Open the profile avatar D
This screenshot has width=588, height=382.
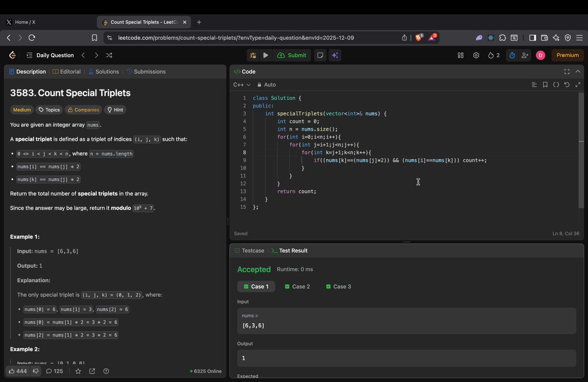click(540, 55)
